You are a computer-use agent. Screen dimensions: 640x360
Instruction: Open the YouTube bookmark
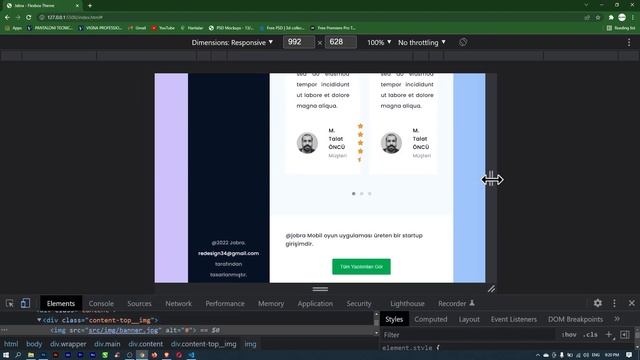163,28
